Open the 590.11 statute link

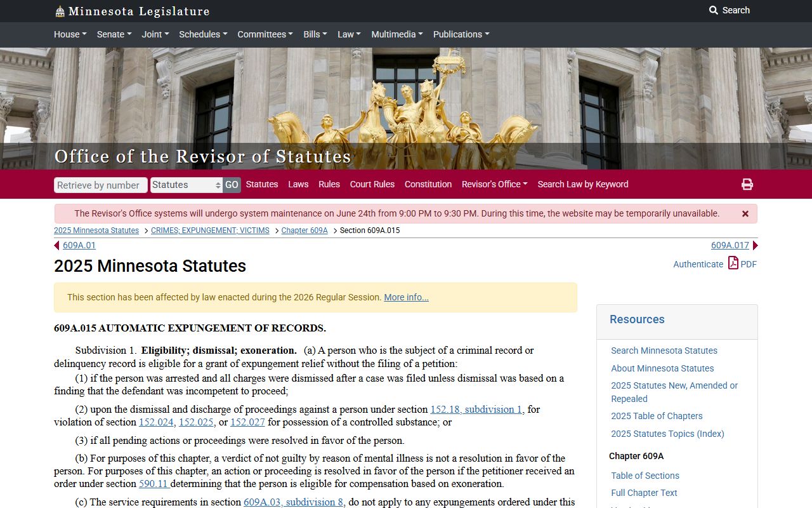[153, 484]
